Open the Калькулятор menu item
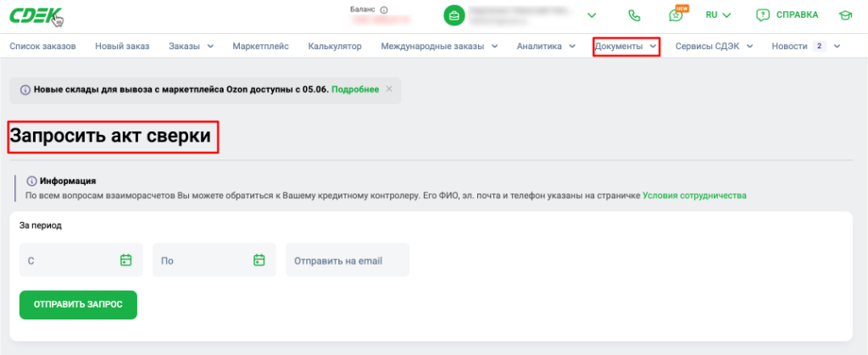This screenshot has width=868, height=355. (x=335, y=47)
